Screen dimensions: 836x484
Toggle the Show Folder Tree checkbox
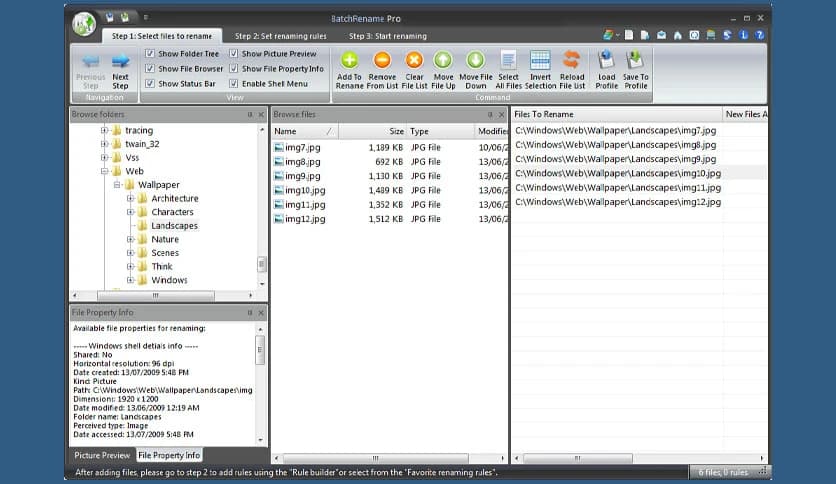150,53
